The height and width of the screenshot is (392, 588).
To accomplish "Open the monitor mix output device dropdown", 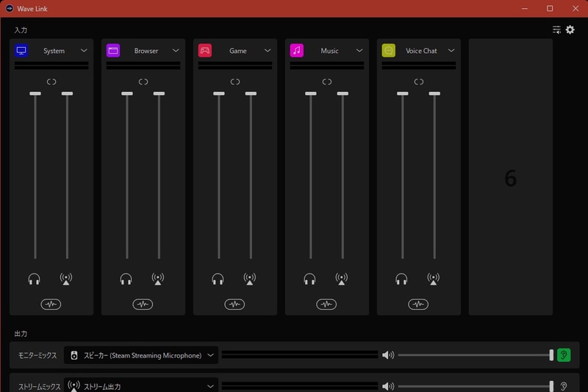I will (141, 355).
